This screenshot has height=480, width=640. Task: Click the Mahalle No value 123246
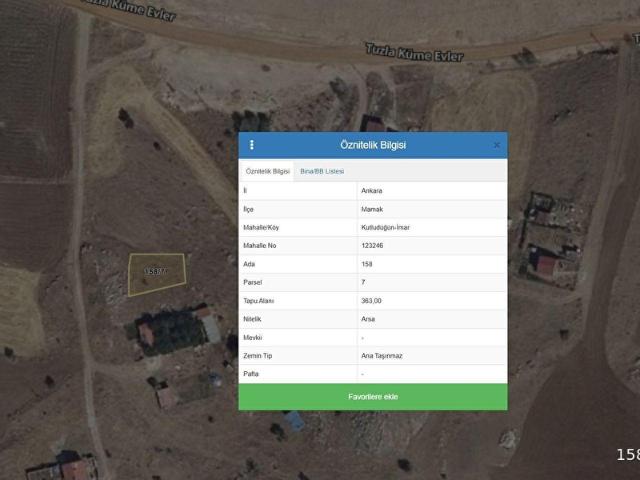click(372, 245)
